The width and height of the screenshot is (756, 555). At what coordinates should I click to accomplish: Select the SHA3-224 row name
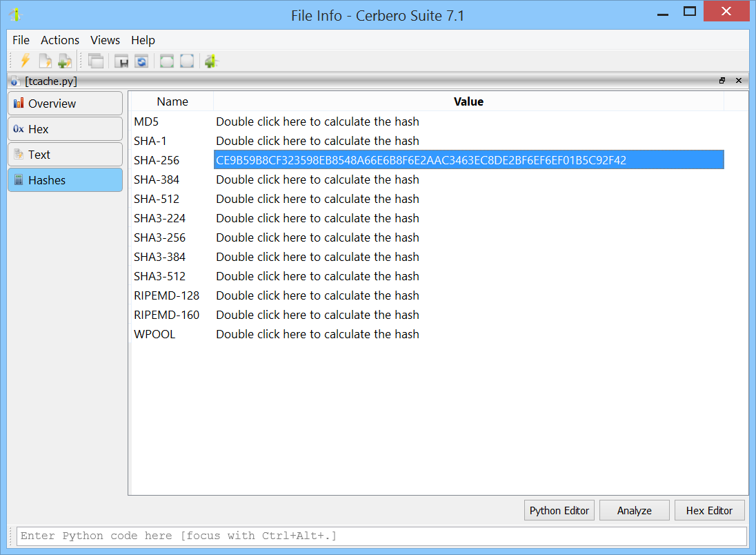coord(159,218)
